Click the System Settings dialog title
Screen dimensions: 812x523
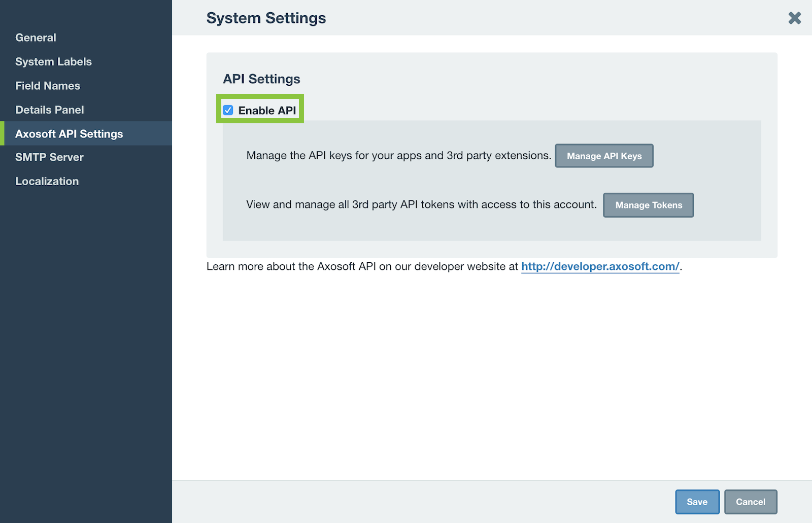coord(266,18)
